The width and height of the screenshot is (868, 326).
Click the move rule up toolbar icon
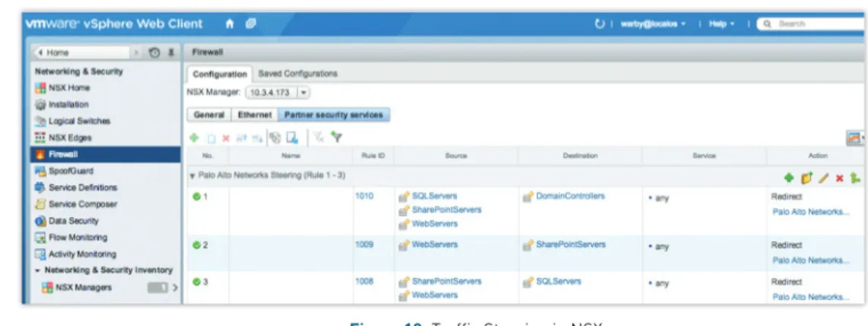click(241, 139)
